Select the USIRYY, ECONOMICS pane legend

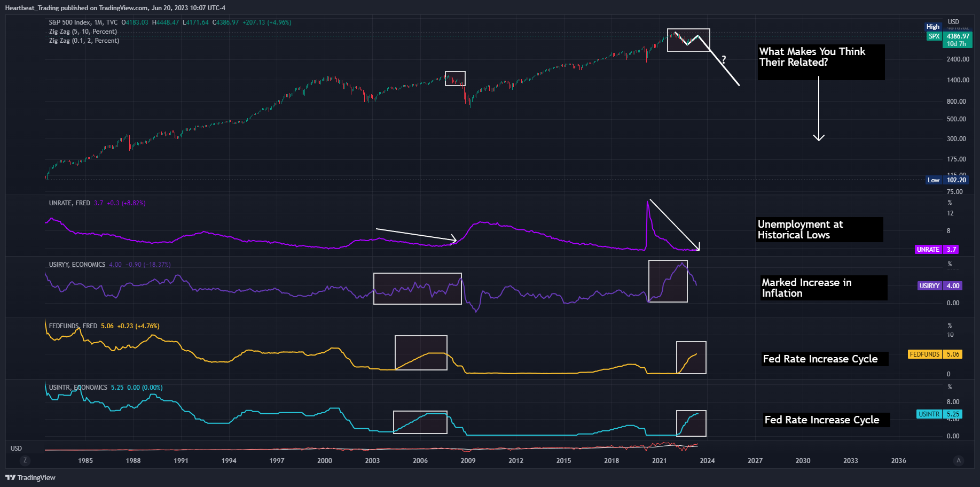77,265
